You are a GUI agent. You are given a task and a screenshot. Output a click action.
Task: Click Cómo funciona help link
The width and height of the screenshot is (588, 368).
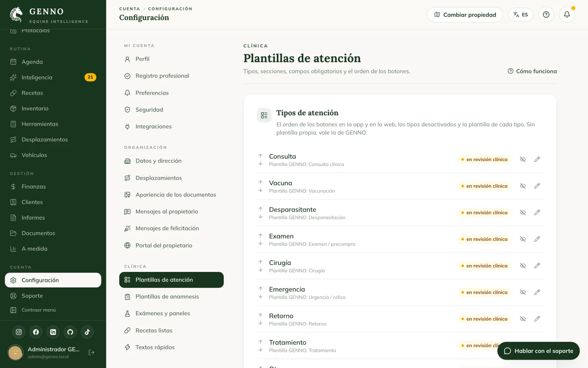pos(532,71)
